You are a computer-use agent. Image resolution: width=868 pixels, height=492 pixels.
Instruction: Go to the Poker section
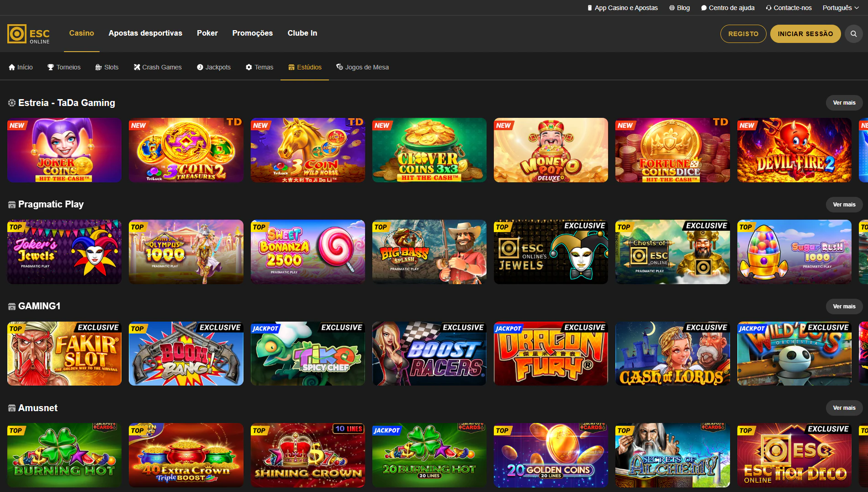click(x=207, y=33)
